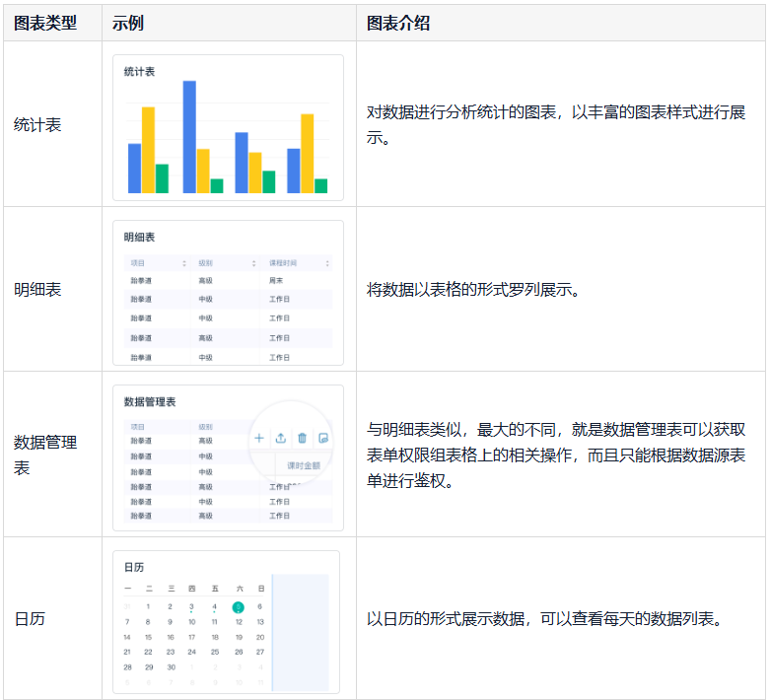Click the sort arrows on 项目 column in 明细表
Viewport: 770px width, 700px height.
[184, 263]
